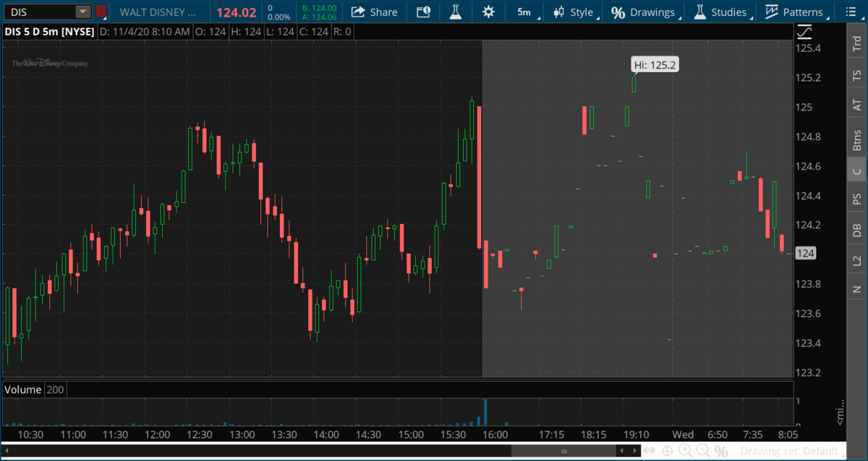This screenshot has height=461, width=868.
Task: Click the red linking clip icon beside the symbol
Action: (101, 12)
